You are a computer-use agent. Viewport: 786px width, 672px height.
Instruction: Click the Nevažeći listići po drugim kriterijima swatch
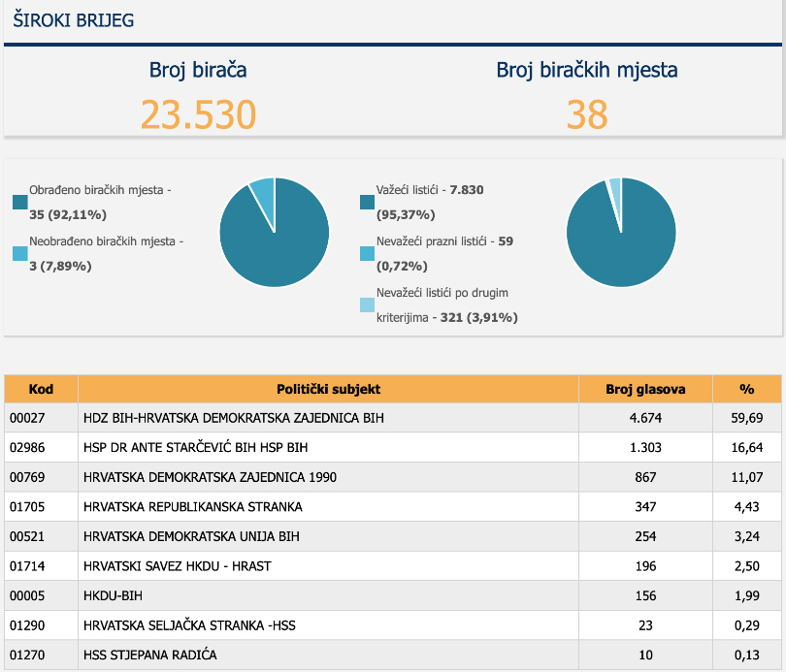[368, 304]
